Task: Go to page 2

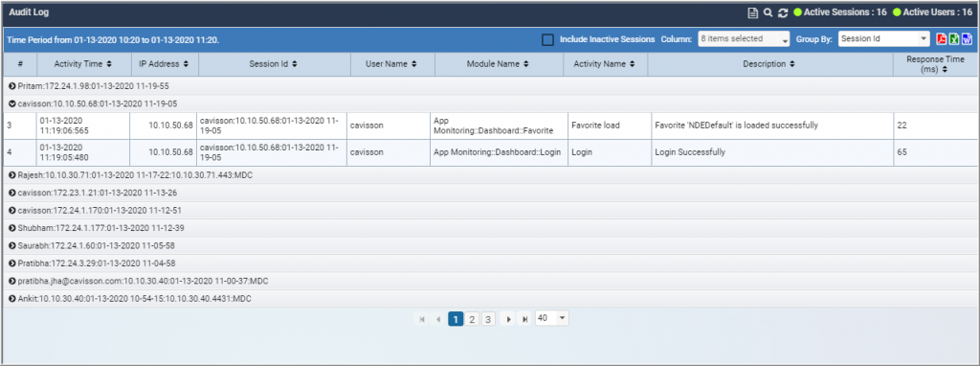Action: (473, 319)
